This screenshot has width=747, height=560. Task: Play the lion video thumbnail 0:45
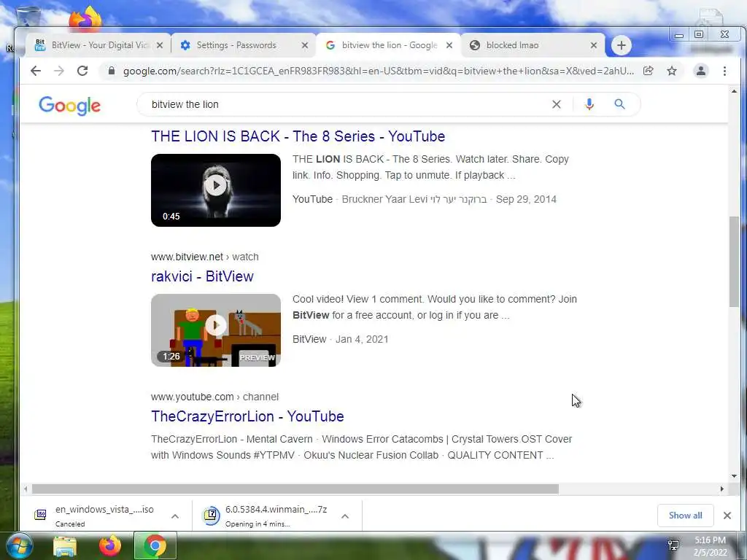(x=216, y=190)
